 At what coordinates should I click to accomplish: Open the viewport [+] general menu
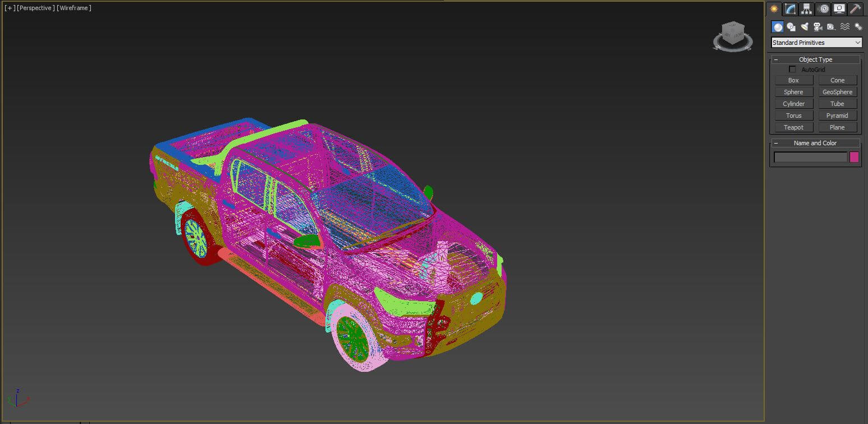coord(10,8)
